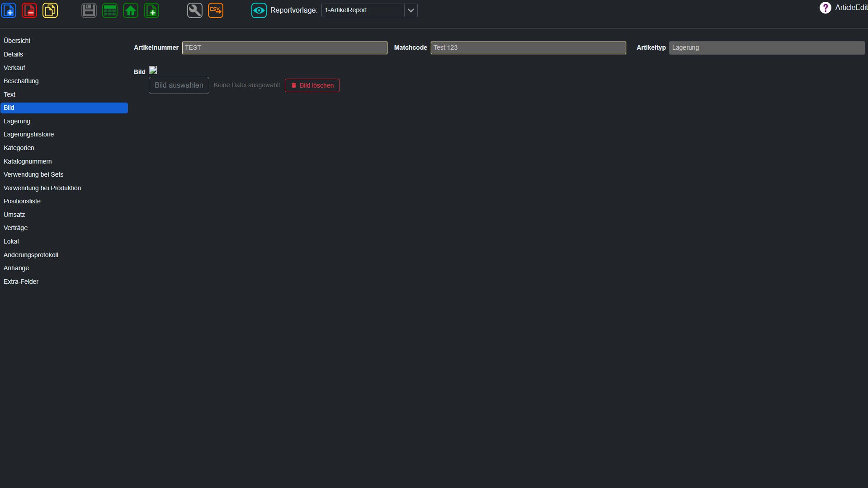
Task: Open Lagerungshistorie in the sidebar
Action: point(64,134)
